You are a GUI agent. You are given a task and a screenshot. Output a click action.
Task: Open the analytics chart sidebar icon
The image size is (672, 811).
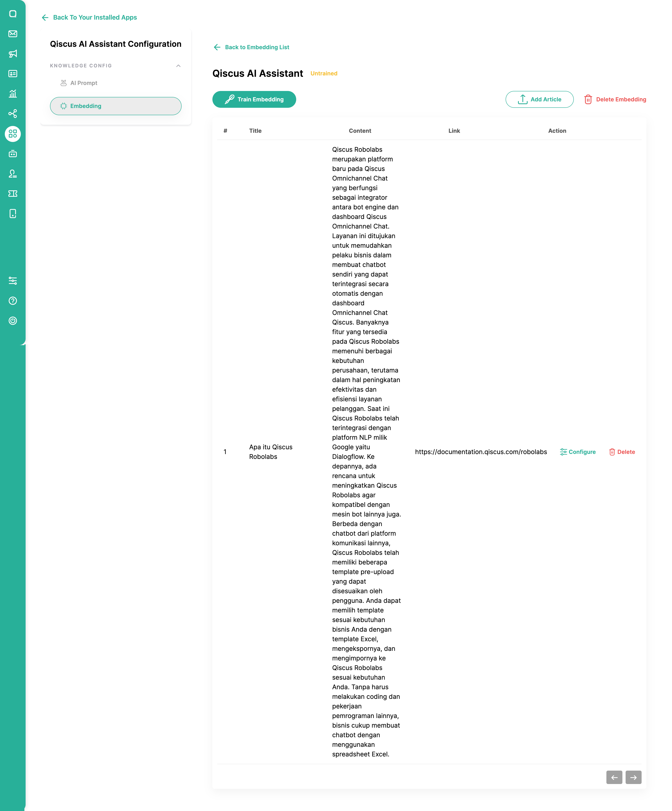point(13,94)
